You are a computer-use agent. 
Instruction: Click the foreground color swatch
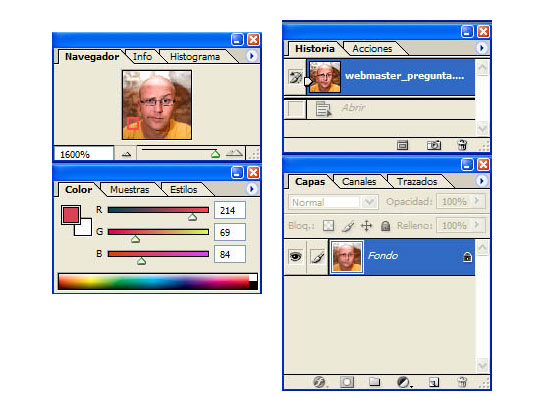[x=71, y=215]
